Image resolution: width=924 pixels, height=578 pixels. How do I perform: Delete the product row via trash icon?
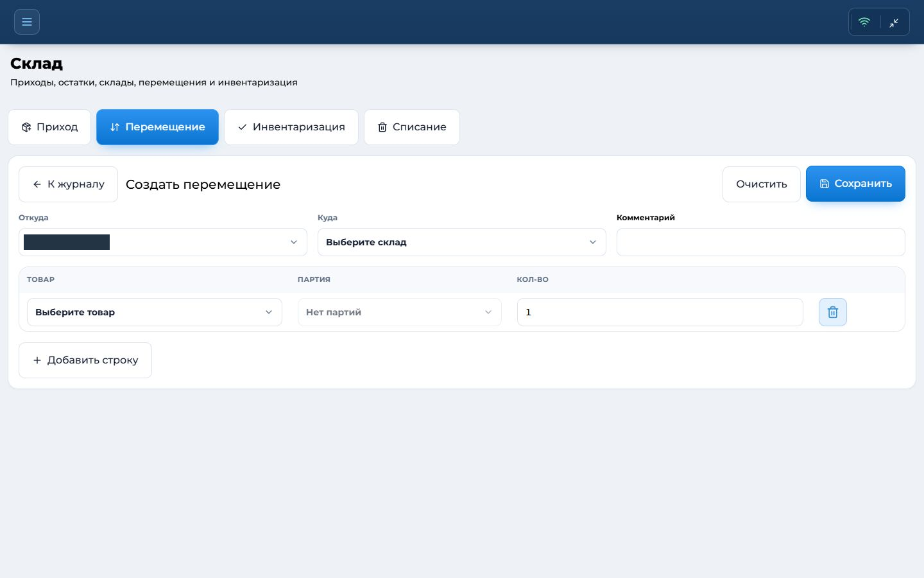tap(833, 312)
